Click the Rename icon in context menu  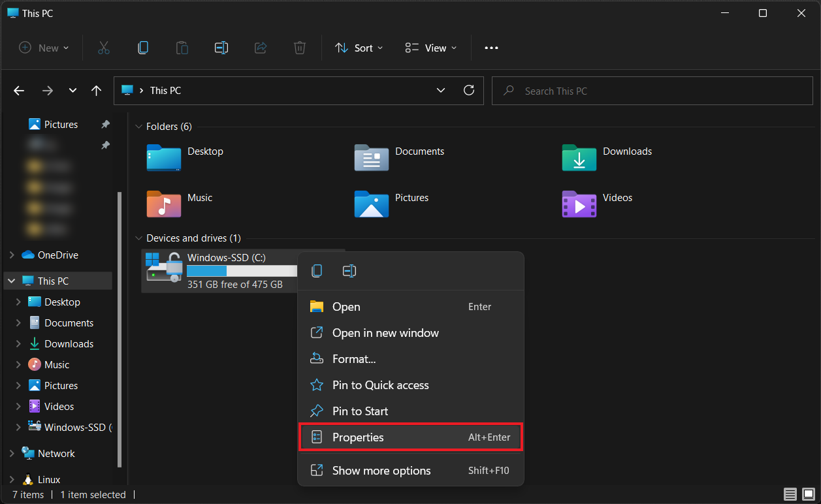(349, 271)
